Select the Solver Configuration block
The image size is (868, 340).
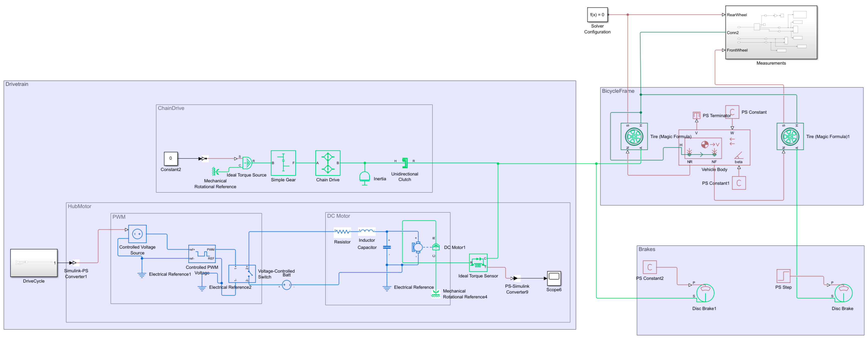tap(597, 15)
